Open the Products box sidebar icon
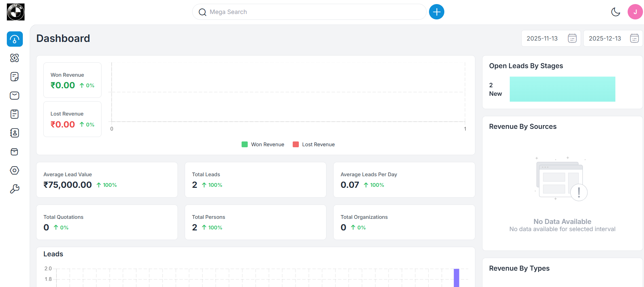This screenshot has width=644, height=287. tap(15, 152)
